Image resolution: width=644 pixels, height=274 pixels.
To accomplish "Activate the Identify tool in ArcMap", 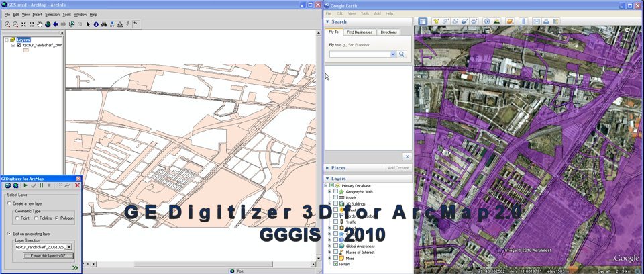I will point(96,24).
